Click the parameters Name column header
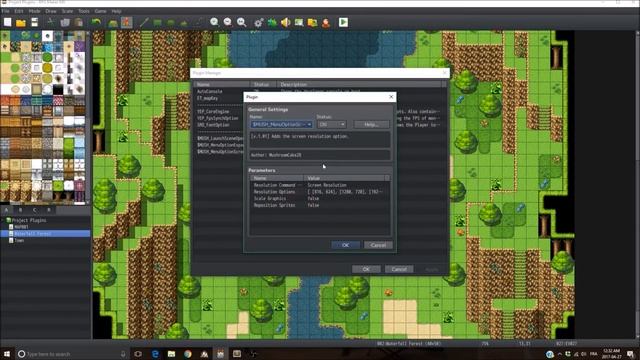The image size is (640, 360). point(277,178)
